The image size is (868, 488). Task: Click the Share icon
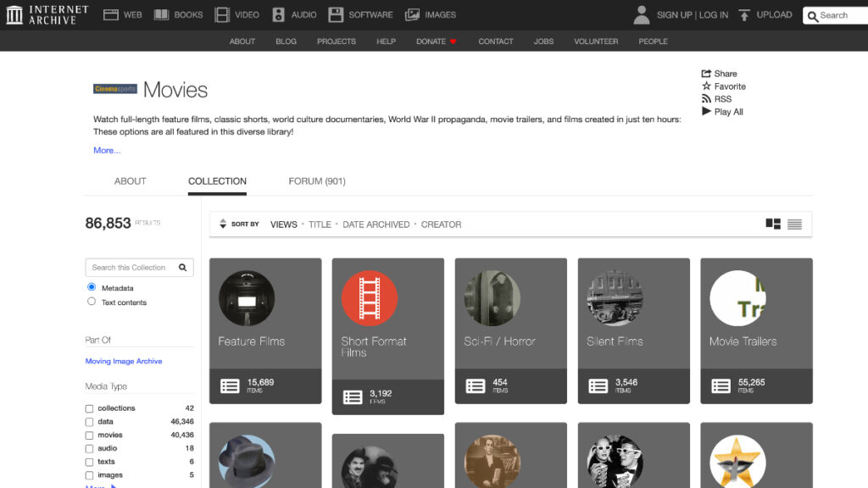[706, 74]
